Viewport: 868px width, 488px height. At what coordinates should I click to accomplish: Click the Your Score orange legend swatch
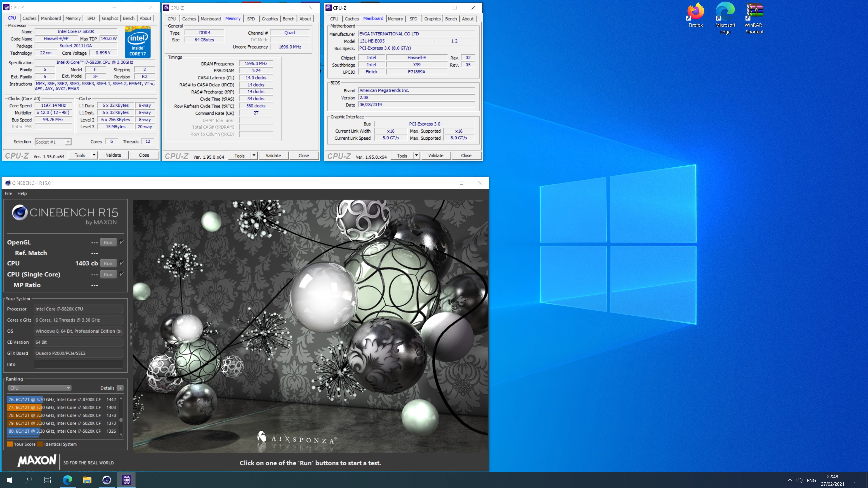tap(10, 444)
